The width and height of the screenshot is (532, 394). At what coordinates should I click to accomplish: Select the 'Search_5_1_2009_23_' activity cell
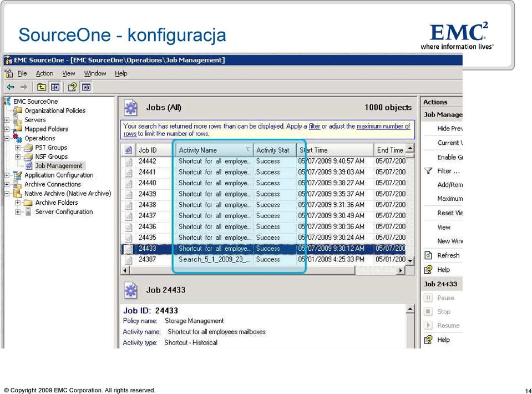pyautogui.click(x=214, y=260)
